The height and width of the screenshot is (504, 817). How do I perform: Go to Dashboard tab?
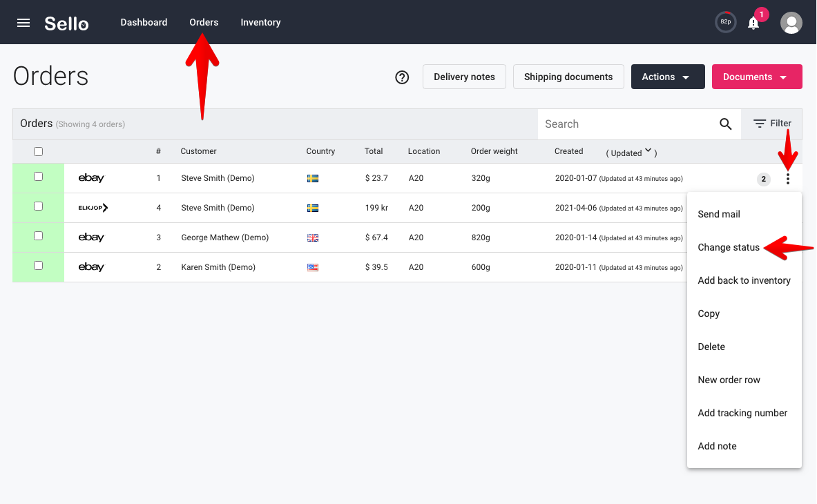click(x=144, y=22)
